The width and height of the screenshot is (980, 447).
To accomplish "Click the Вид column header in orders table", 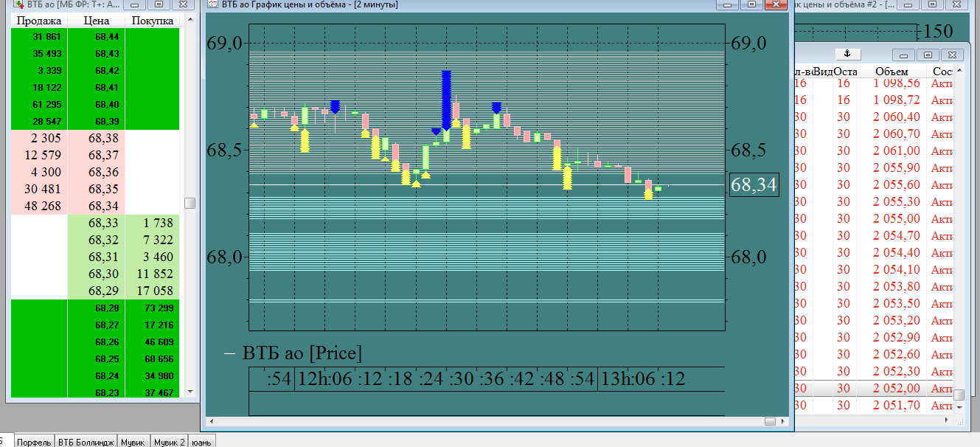I will pyautogui.click(x=824, y=72).
